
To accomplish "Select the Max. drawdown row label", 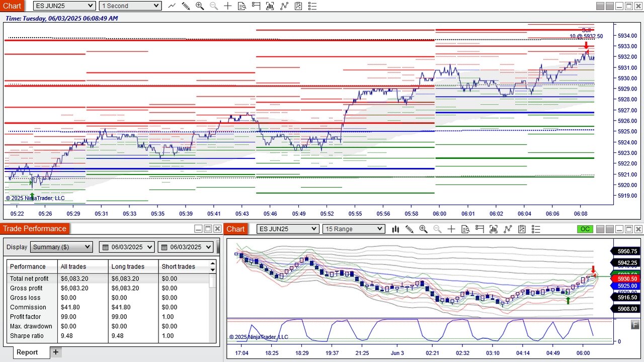I will (31, 326).
